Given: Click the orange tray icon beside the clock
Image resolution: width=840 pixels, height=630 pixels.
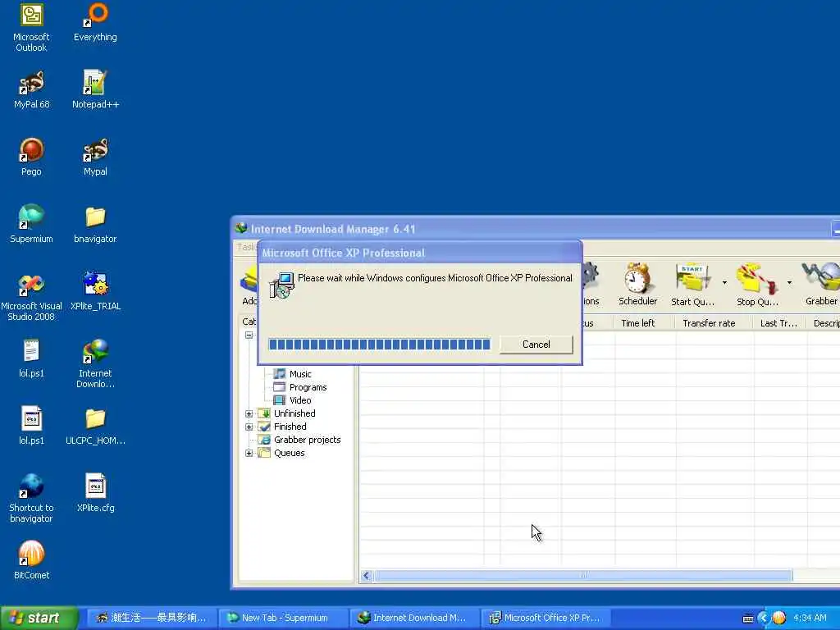Looking at the screenshot, I should [778, 619].
